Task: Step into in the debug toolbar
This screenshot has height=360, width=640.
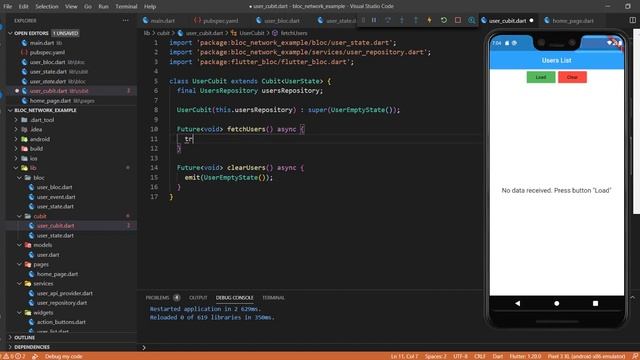Action: (x=402, y=20)
